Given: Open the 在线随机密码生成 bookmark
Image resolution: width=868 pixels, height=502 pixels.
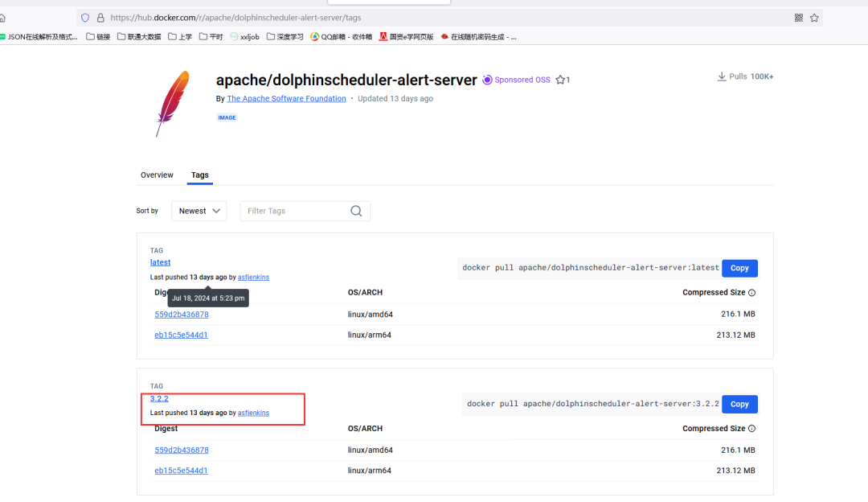Looking at the screenshot, I should (478, 37).
